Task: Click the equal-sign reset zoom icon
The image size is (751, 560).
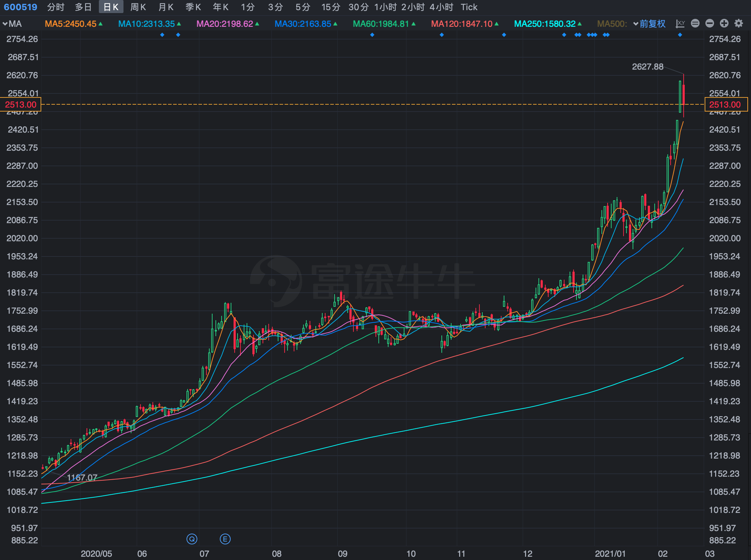Action: 695,24
